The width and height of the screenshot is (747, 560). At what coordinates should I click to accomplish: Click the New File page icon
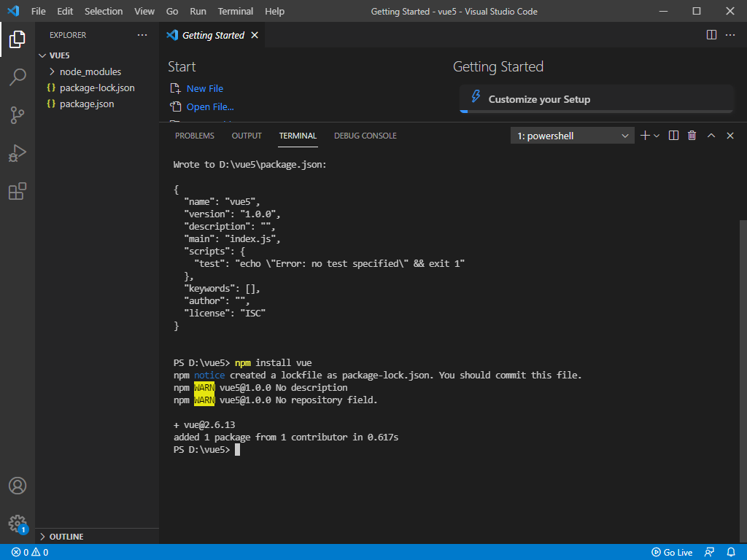176,88
